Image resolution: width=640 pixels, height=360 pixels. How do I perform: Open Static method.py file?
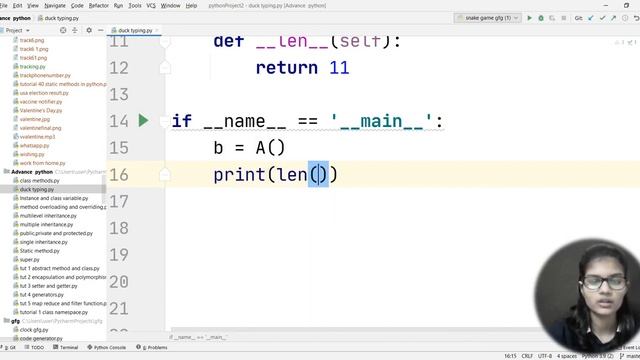coord(40,251)
